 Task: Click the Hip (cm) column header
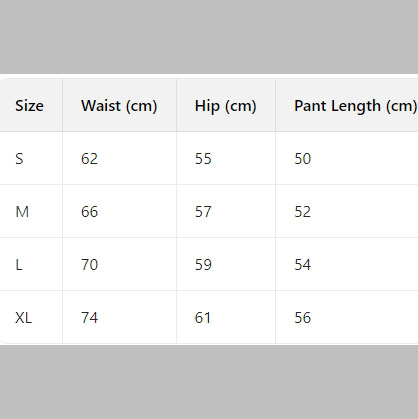point(226,106)
